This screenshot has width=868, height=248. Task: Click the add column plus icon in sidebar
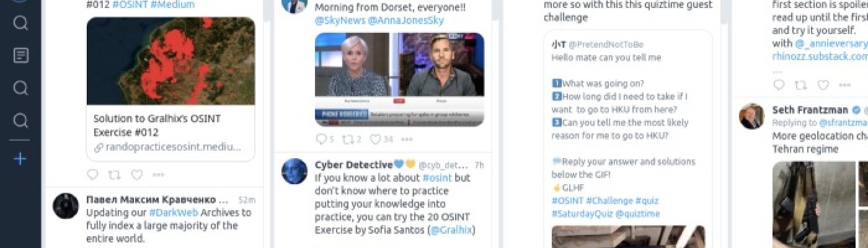tap(20, 159)
